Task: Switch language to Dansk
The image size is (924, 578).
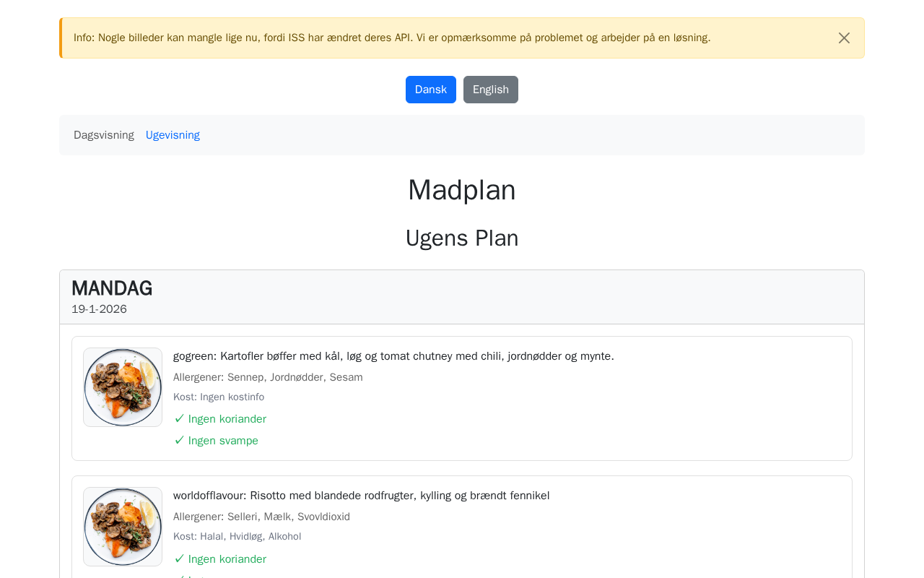Action: click(431, 90)
